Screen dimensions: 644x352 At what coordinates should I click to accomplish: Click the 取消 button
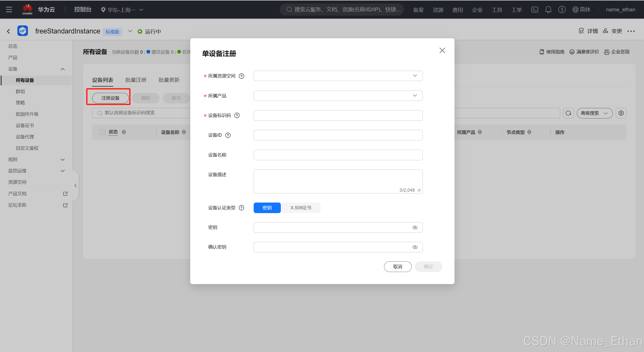[398, 267]
